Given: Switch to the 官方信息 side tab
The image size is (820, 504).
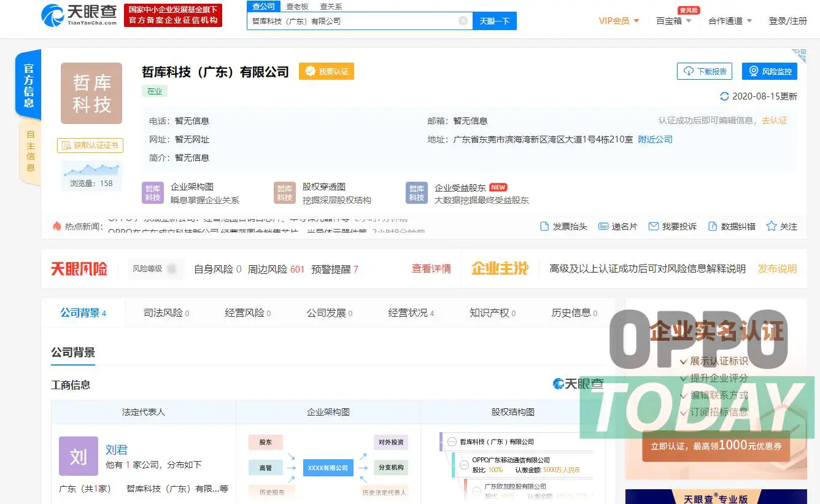Looking at the screenshot, I should tap(28, 85).
